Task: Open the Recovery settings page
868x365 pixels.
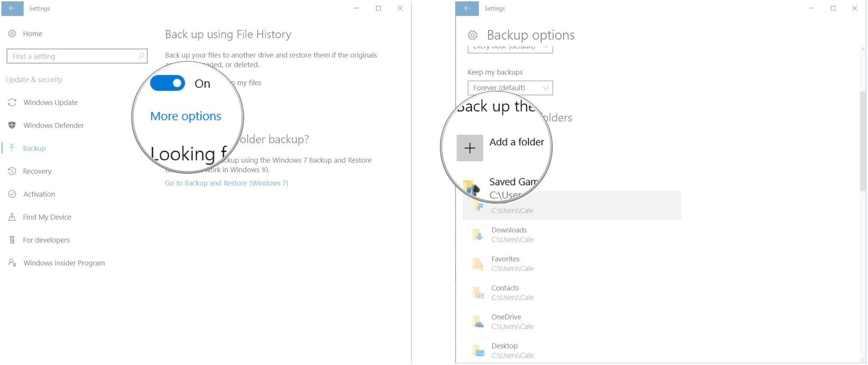Action: (37, 171)
